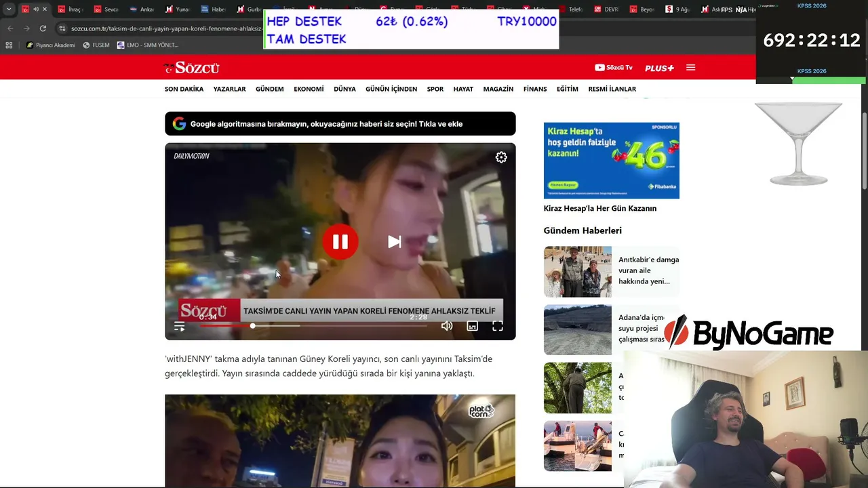Reload the current page

pos(43,28)
